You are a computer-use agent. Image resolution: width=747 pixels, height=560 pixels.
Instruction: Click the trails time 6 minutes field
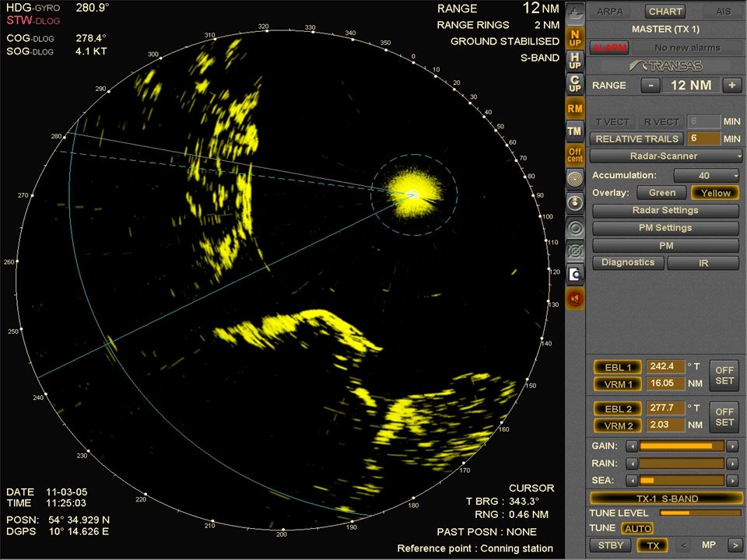coord(703,138)
